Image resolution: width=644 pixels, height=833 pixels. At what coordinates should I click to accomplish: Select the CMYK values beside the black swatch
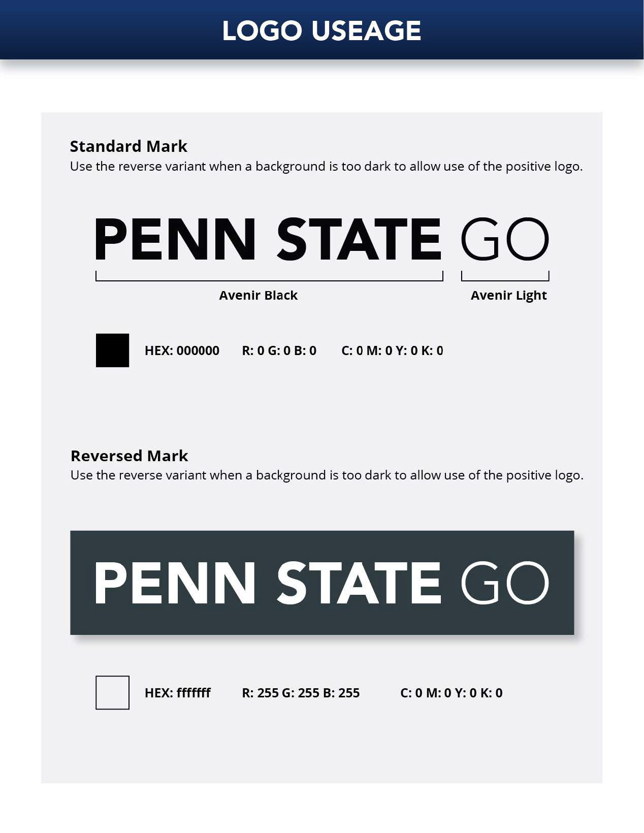pos(392,351)
